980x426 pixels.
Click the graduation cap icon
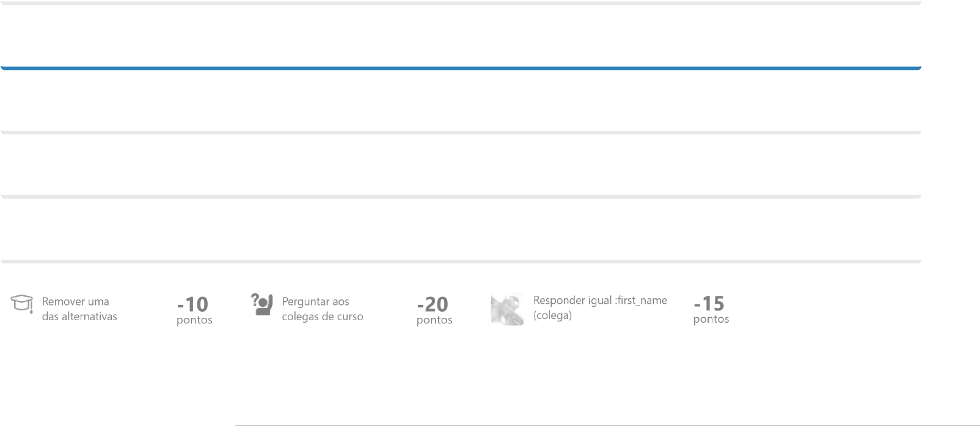(x=22, y=303)
